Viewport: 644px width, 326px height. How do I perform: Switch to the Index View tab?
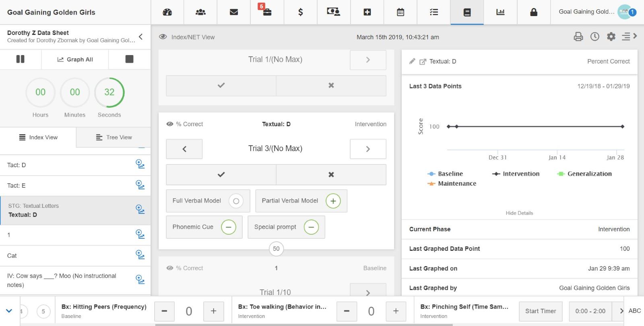point(38,137)
